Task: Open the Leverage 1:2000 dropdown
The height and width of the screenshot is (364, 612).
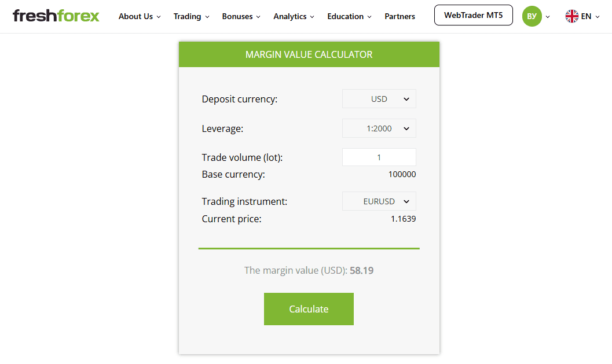Action: click(x=379, y=128)
